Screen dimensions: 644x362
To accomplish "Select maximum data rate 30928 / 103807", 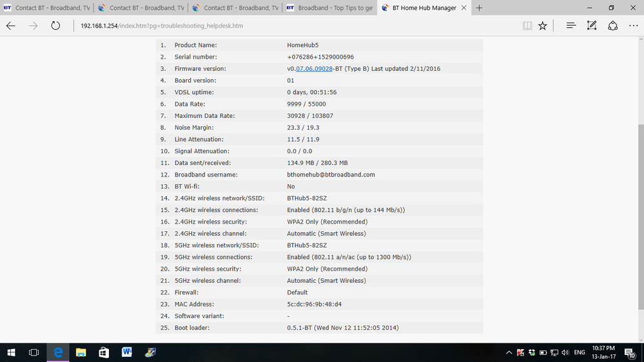I will click(x=310, y=116).
